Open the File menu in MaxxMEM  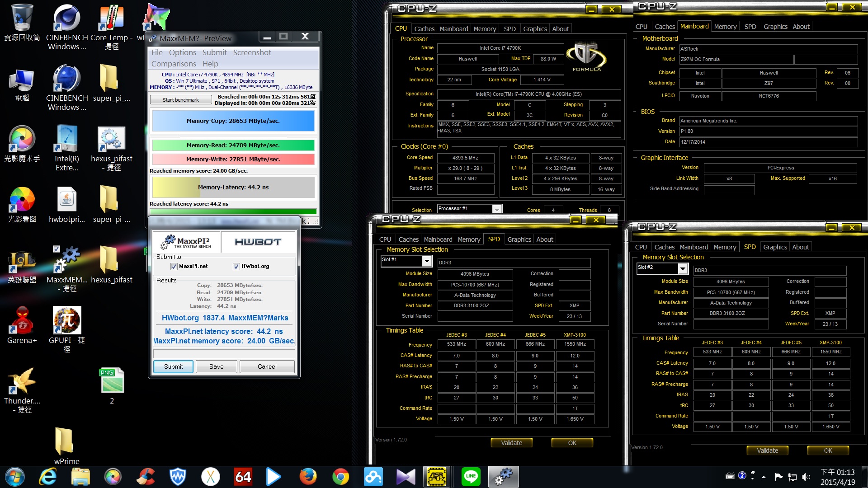coord(157,52)
